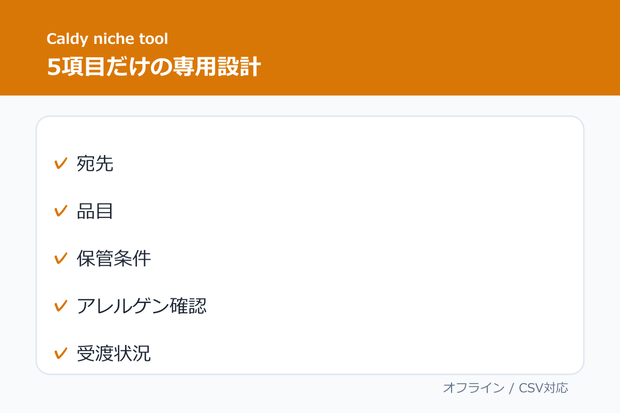620x413 pixels.
Task: Click the 5項目だけの専用設計 heading
Action: click(x=154, y=66)
